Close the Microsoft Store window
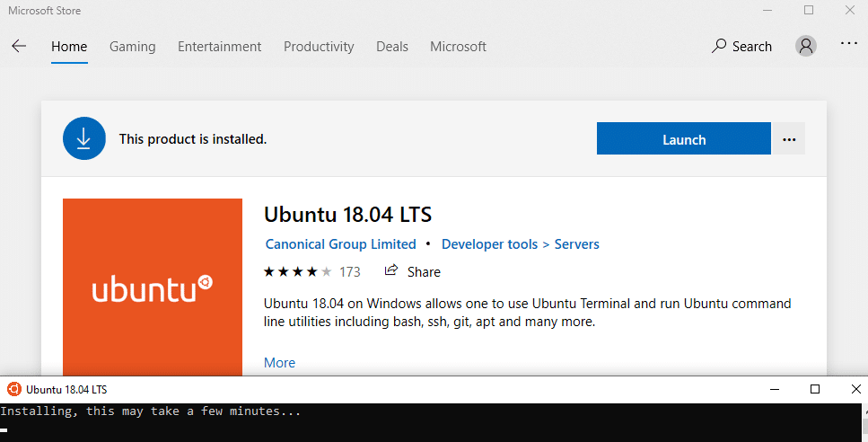Viewport: 868px width, 442px height. (850, 11)
